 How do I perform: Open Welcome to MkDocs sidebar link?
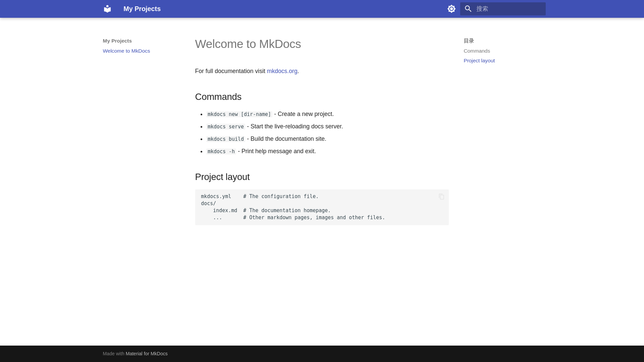point(126,51)
